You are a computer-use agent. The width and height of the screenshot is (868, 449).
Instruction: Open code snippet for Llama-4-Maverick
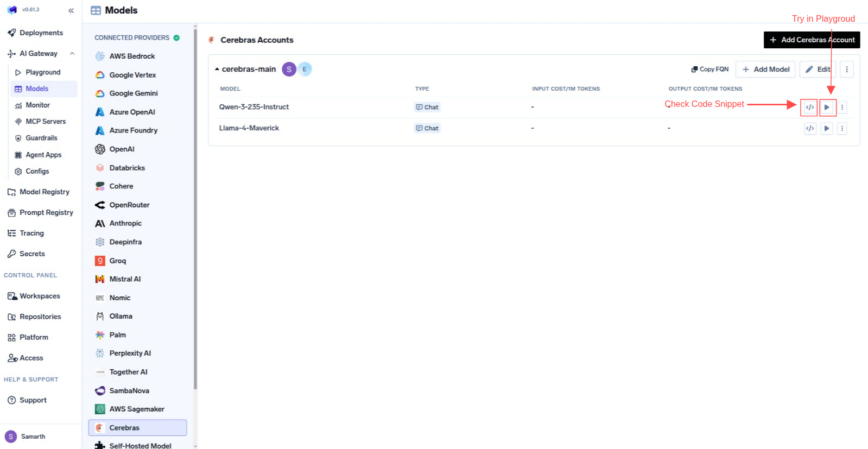click(809, 129)
